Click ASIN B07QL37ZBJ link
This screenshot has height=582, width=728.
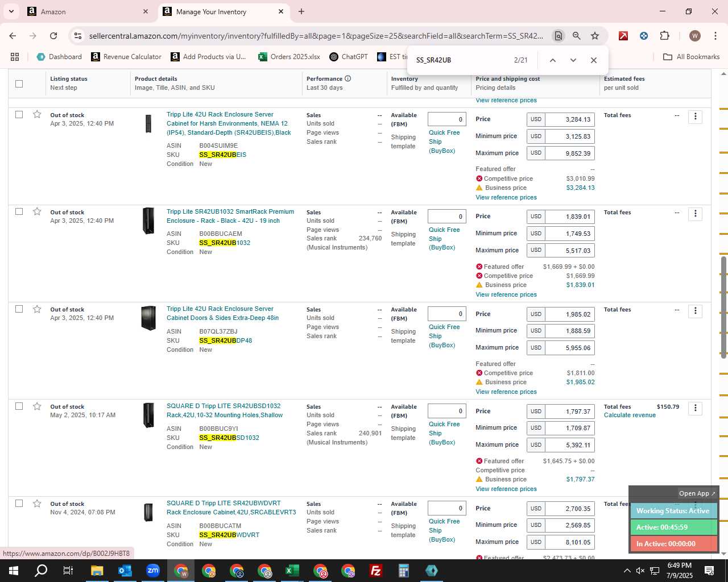[x=218, y=331]
